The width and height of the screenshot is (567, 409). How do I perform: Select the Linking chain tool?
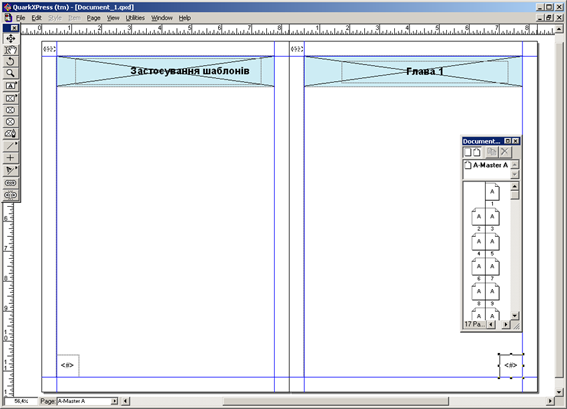click(10, 183)
